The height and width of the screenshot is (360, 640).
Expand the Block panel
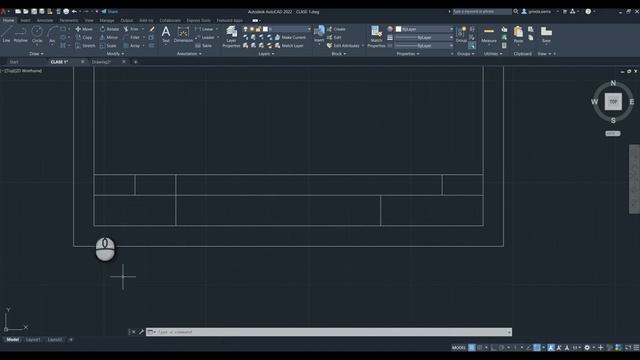pos(338,53)
